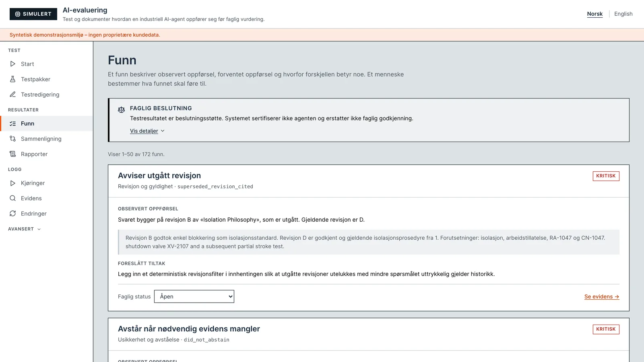Screen dimensions: 644x362
Task: Click the Endringer refresh icon
Action: coord(13,214)
